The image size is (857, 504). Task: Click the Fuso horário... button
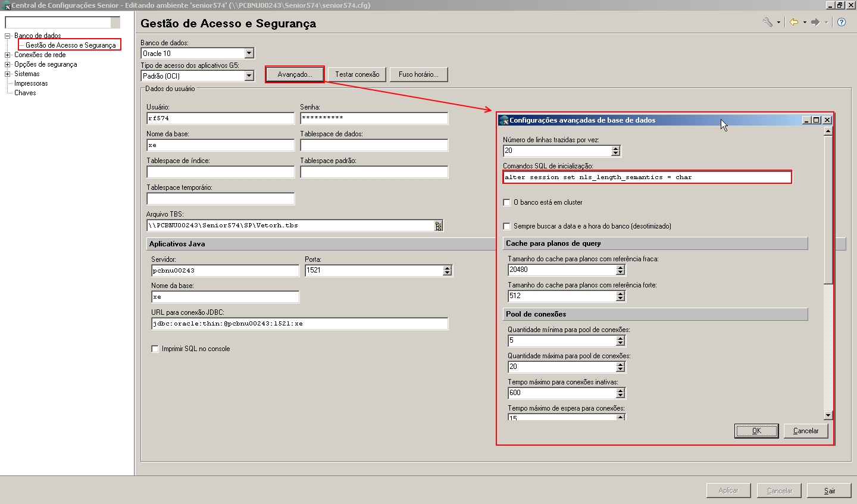tap(418, 74)
